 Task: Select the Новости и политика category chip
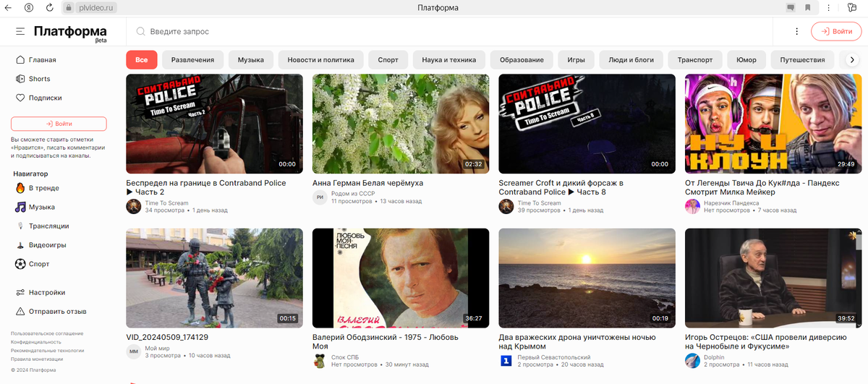pos(320,60)
